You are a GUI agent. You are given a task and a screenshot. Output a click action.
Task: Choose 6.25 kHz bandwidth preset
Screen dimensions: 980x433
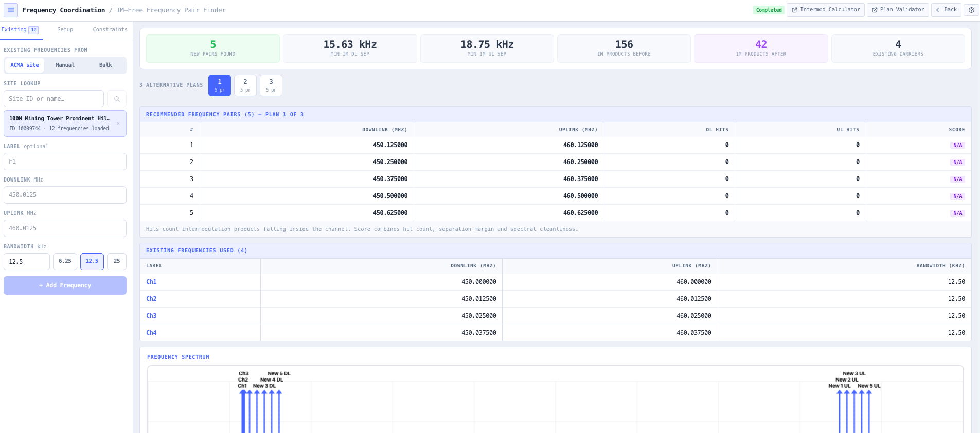click(x=65, y=261)
